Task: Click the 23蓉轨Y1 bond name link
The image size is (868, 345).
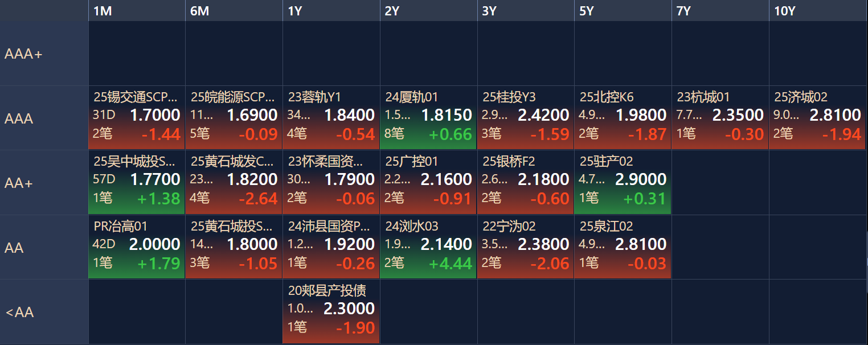Action: pyautogui.click(x=314, y=97)
